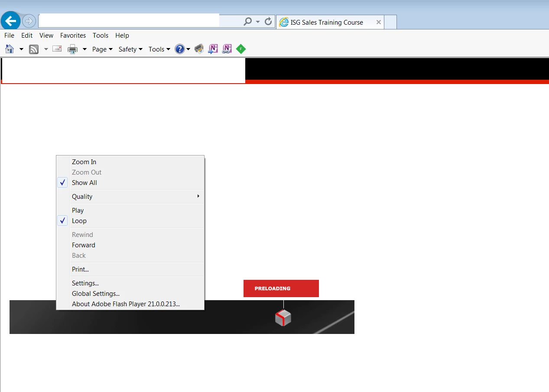Close the ISG Sales Training Course tab

point(379,22)
